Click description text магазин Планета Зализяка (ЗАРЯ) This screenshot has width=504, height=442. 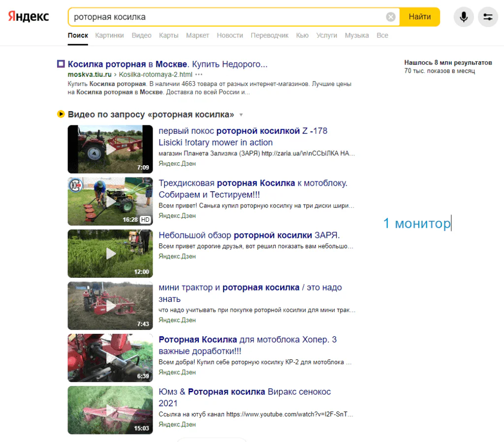(x=257, y=153)
